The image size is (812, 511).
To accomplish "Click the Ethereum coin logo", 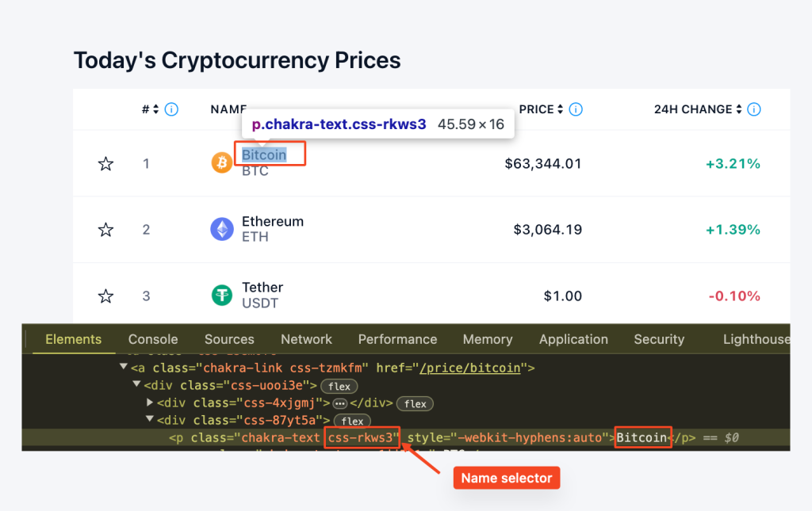I will pyautogui.click(x=222, y=229).
